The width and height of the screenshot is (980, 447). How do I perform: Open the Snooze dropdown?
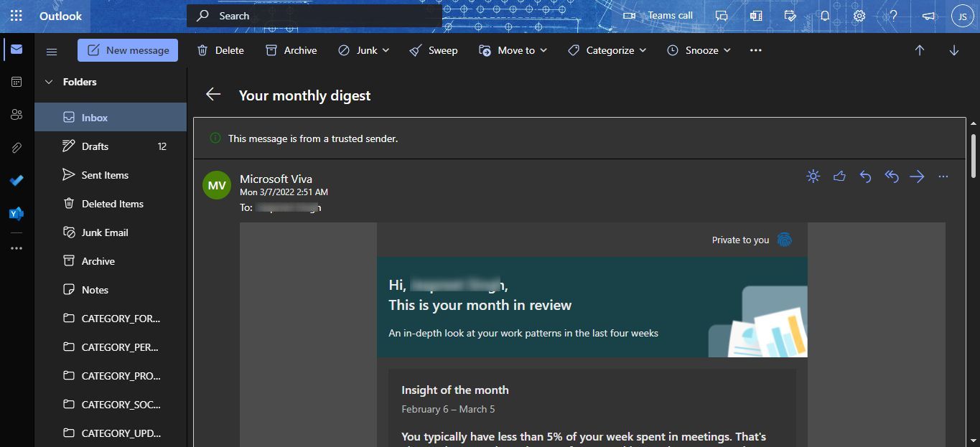pyautogui.click(x=699, y=50)
